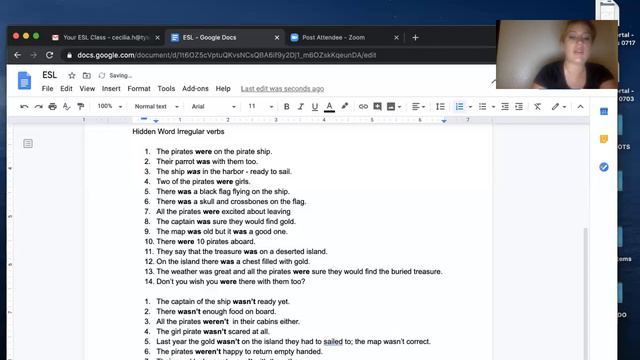Star the ESL document

point(72,76)
